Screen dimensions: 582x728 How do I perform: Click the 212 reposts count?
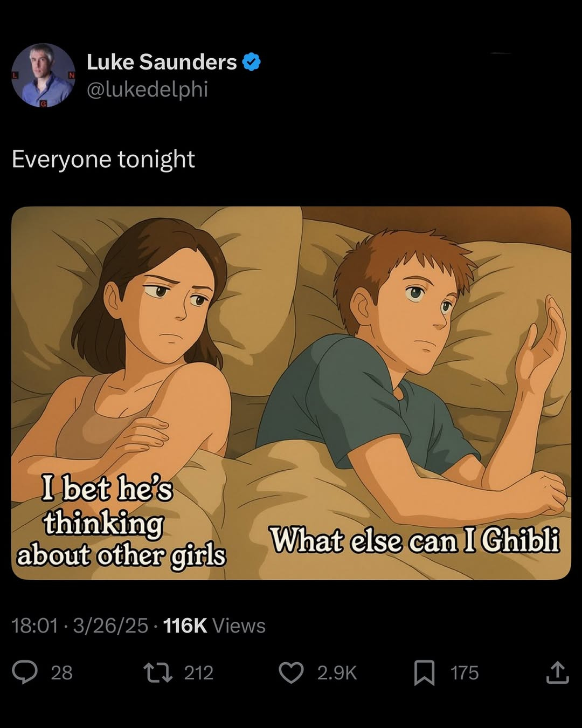pyautogui.click(x=199, y=673)
